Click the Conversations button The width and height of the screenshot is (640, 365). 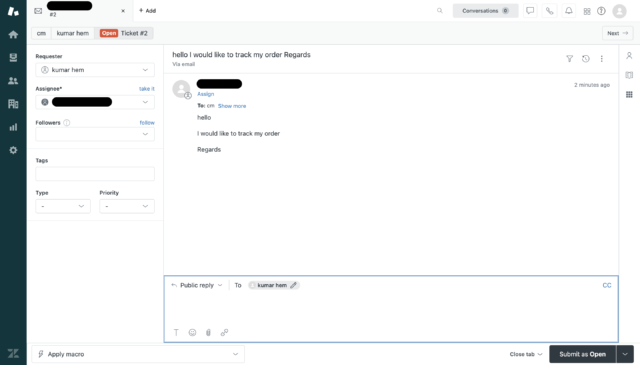[x=485, y=11]
